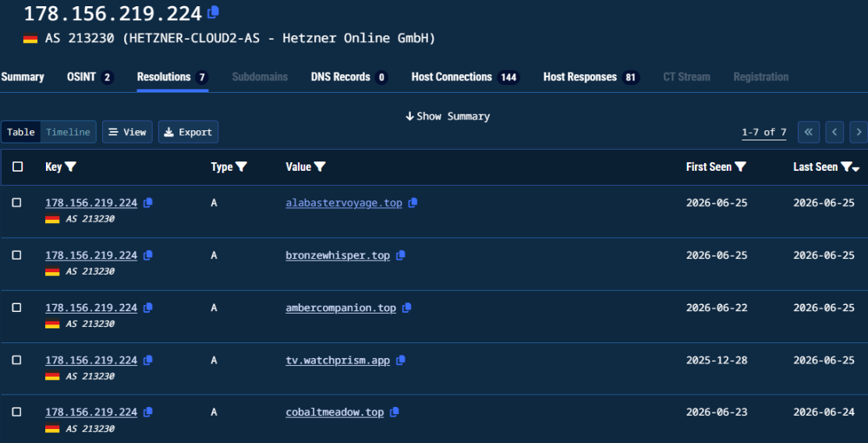This screenshot has height=443, width=868.
Task: Switch to Timeline view mode
Action: click(x=68, y=133)
